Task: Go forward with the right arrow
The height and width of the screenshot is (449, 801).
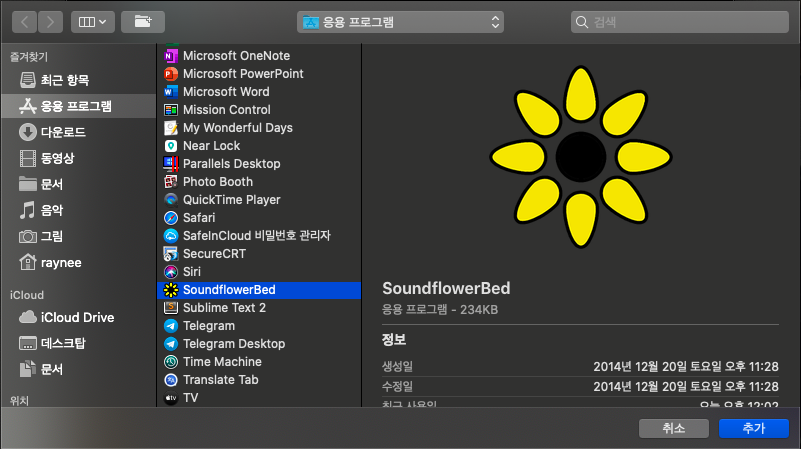Action: coord(50,22)
